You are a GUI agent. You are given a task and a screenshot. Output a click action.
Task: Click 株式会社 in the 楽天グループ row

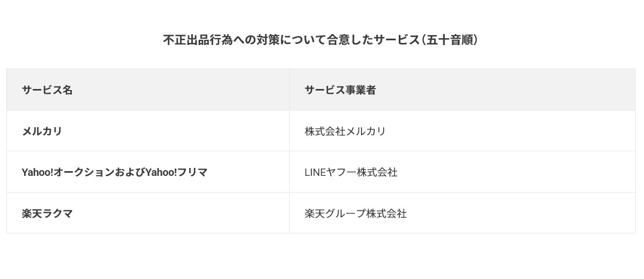[x=387, y=214]
